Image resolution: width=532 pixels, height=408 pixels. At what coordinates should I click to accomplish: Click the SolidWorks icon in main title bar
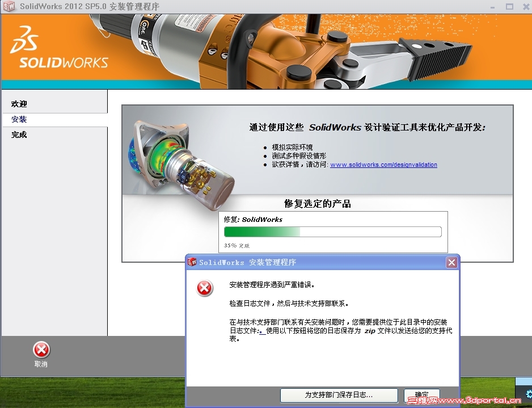9,6
